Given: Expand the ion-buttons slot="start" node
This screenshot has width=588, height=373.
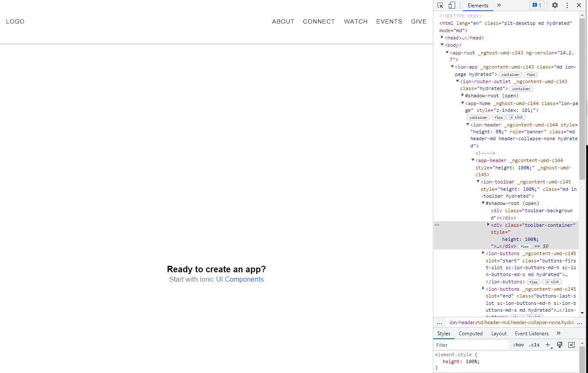Looking at the screenshot, I should pyautogui.click(x=483, y=253).
